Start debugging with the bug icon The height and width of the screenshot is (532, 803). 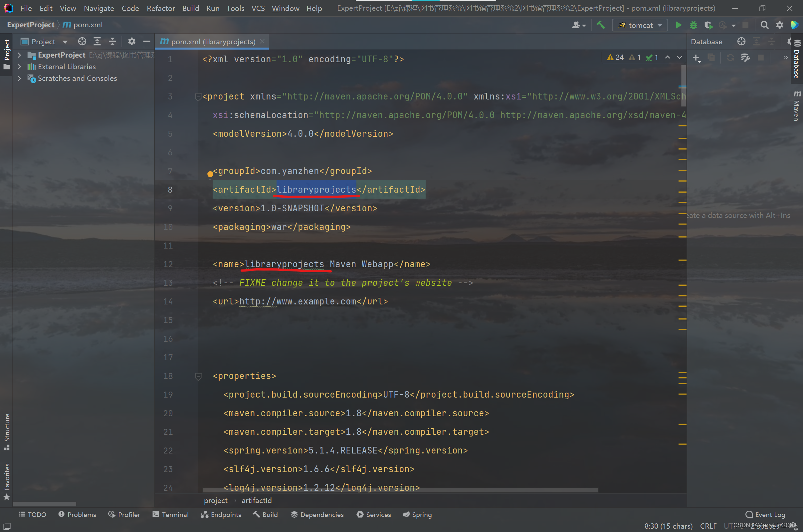click(x=694, y=25)
